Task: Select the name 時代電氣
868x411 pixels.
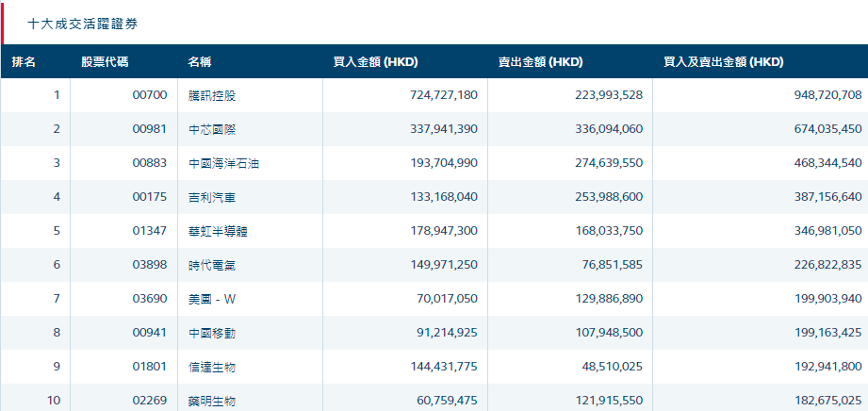Action: 212,265
